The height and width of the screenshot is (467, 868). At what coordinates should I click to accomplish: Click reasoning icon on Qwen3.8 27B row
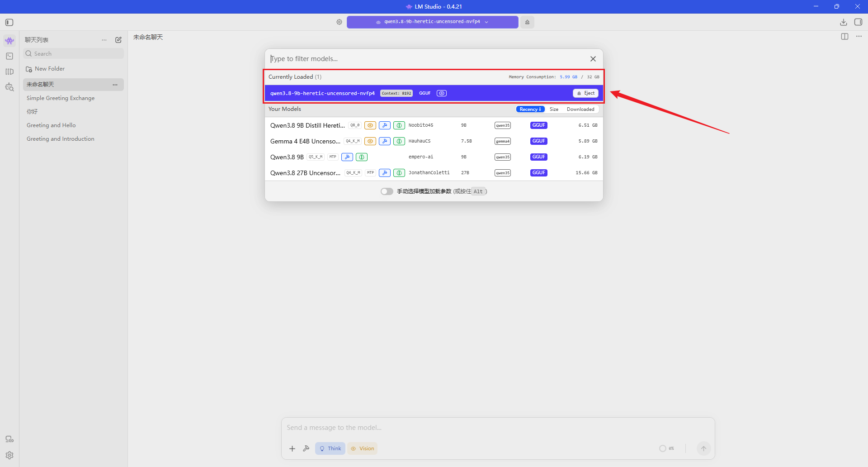(399, 173)
